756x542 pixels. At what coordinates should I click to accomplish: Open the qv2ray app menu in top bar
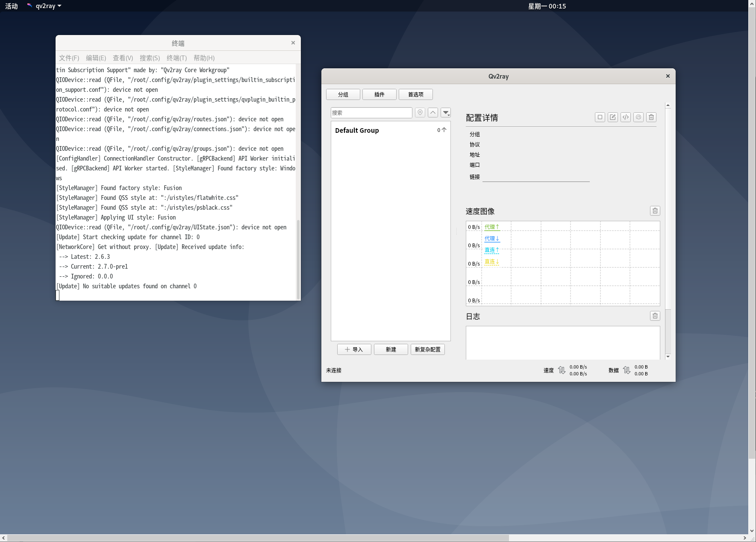pyautogui.click(x=44, y=6)
